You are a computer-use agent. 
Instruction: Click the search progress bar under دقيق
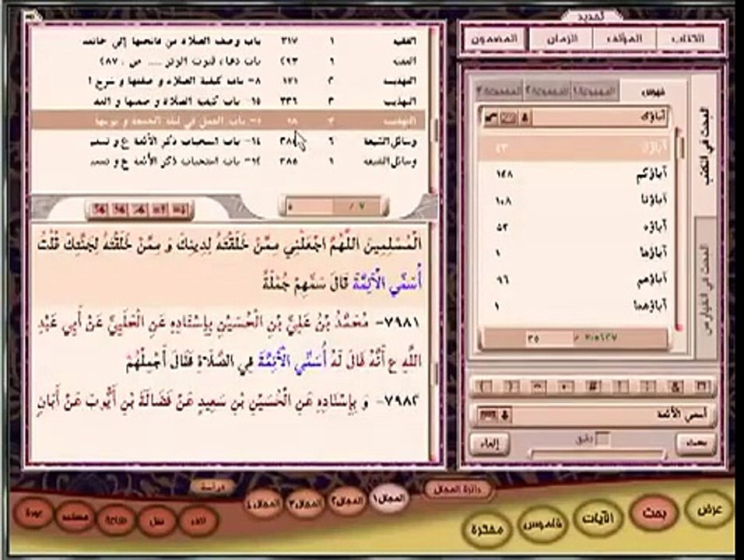click(x=598, y=453)
